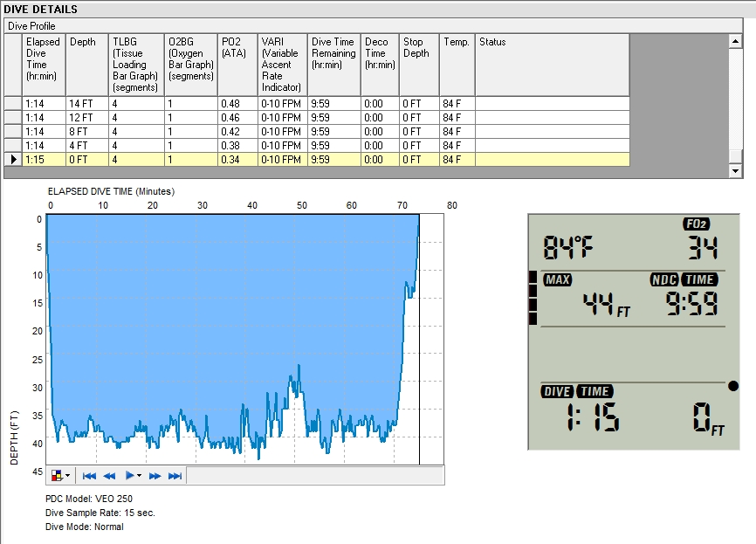The width and height of the screenshot is (756, 544).
Task: Fast forward the dive profile
Action: 155,476
